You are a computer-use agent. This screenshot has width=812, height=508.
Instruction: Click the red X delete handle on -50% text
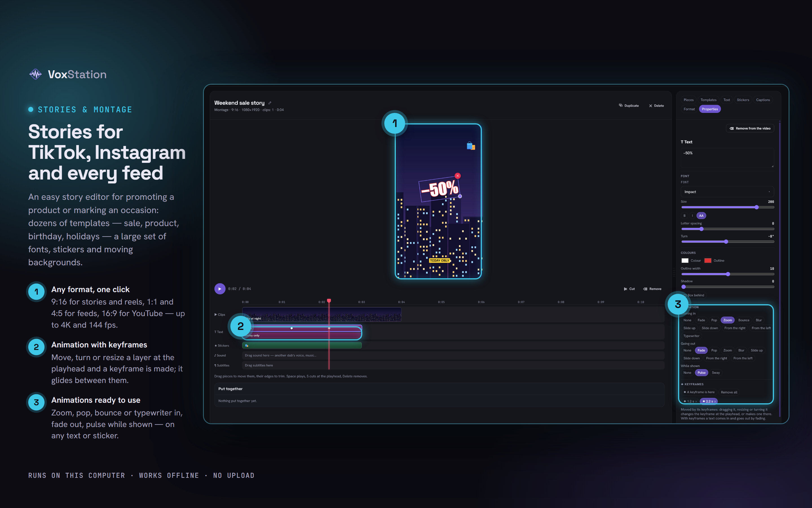pyautogui.click(x=457, y=176)
